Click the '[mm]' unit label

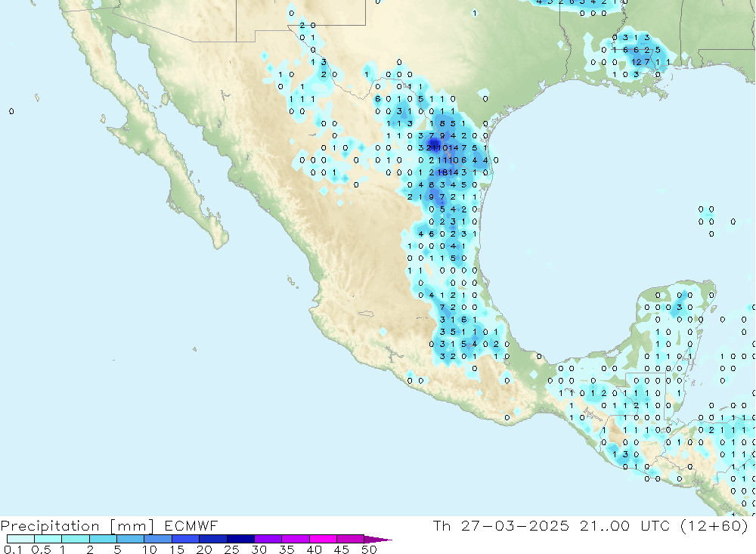tap(132, 526)
